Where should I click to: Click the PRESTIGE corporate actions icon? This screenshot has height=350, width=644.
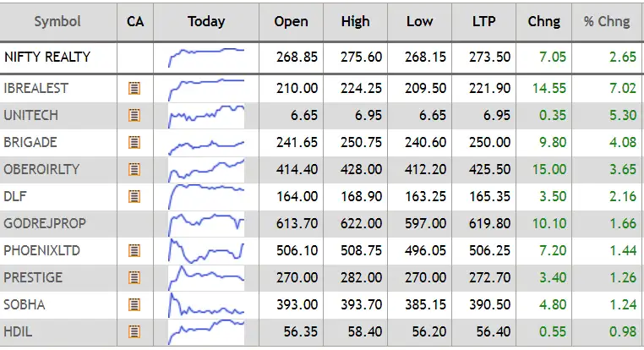(x=134, y=277)
